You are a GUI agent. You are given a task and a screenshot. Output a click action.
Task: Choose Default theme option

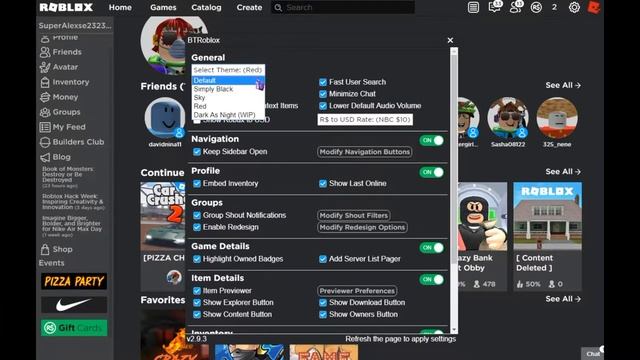click(x=228, y=80)
